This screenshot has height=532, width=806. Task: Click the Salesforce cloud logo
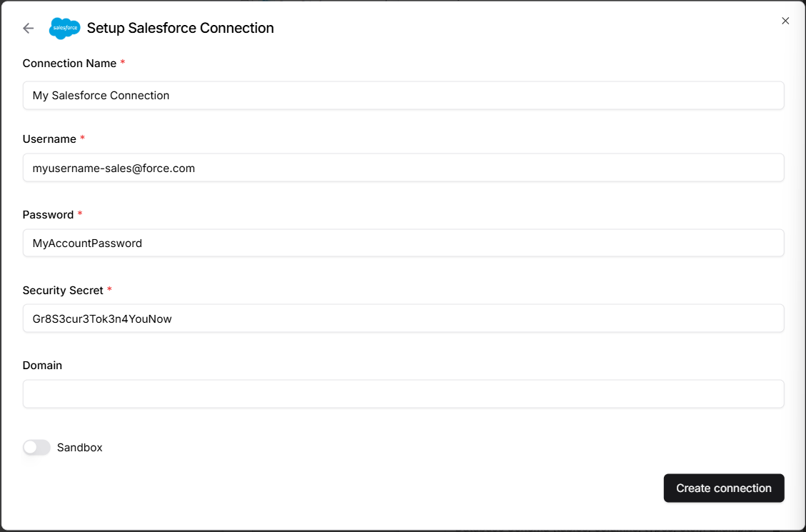tap(64, 28)
